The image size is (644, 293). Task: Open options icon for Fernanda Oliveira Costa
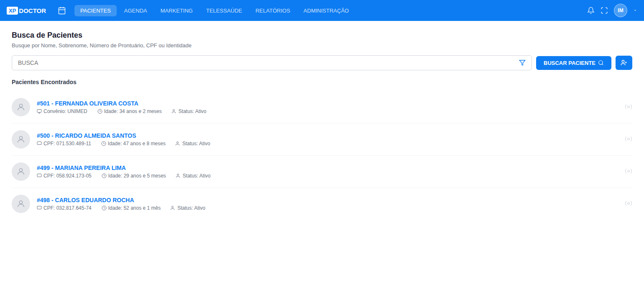629,107
